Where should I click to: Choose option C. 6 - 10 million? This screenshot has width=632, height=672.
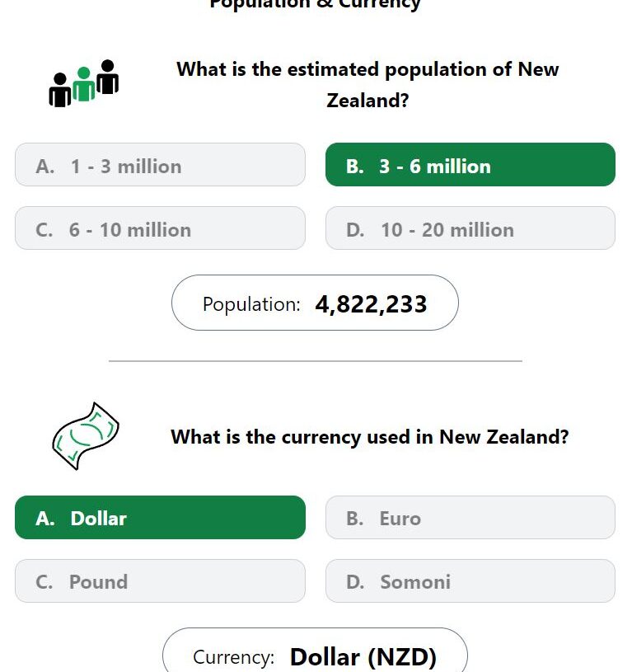[160, 228]
